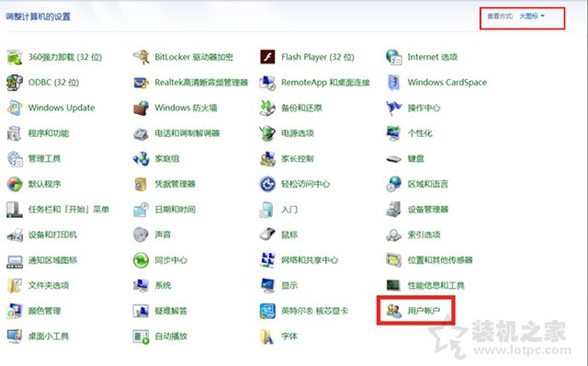Open the 操作中心 flag icon
The height and width of the screenshot is (366, 588).
[x=394, y=108]
